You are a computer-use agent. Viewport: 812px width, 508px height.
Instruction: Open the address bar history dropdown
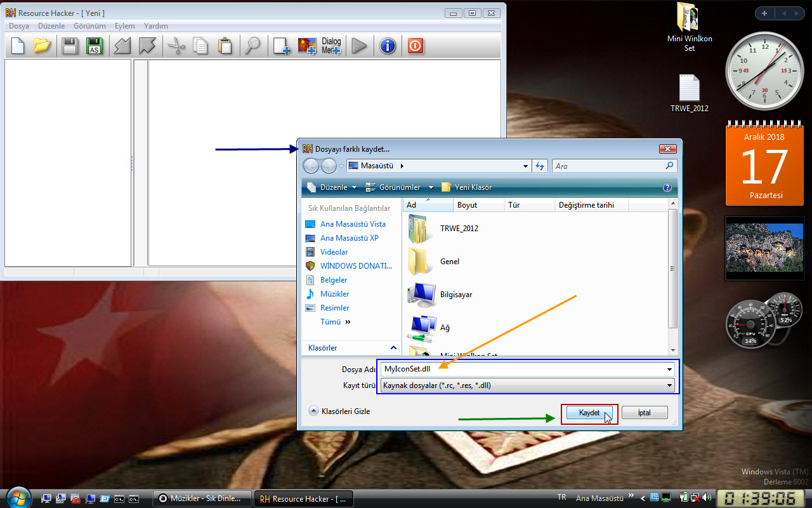525,166
